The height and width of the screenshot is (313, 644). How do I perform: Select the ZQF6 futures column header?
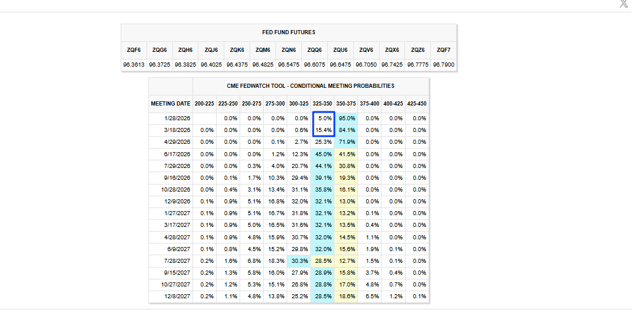[134, 50]
